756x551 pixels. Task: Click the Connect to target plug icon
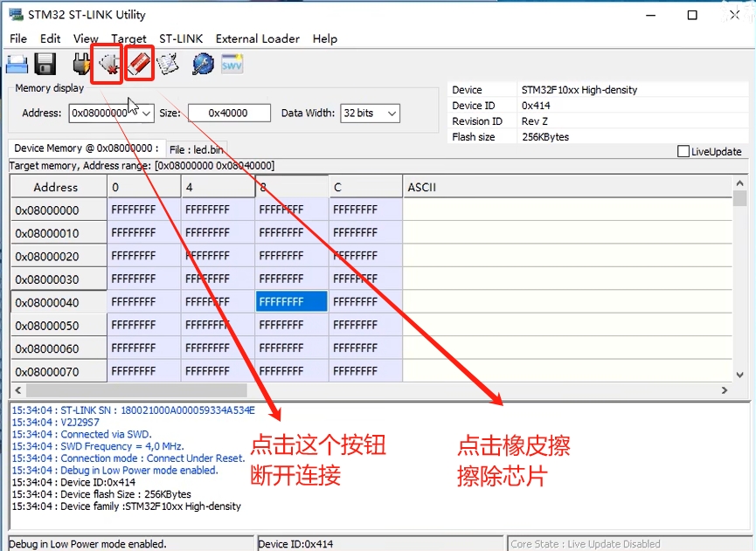click(81, 64)
